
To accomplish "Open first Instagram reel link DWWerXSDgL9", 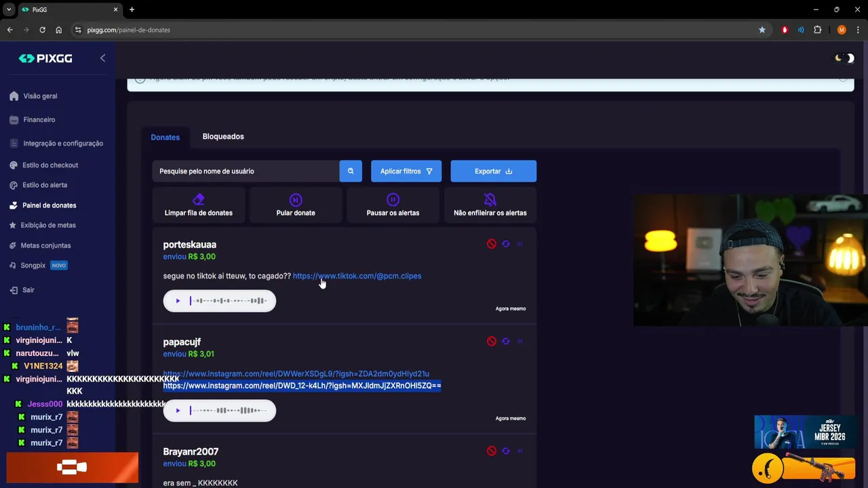I will pos(296,374).
